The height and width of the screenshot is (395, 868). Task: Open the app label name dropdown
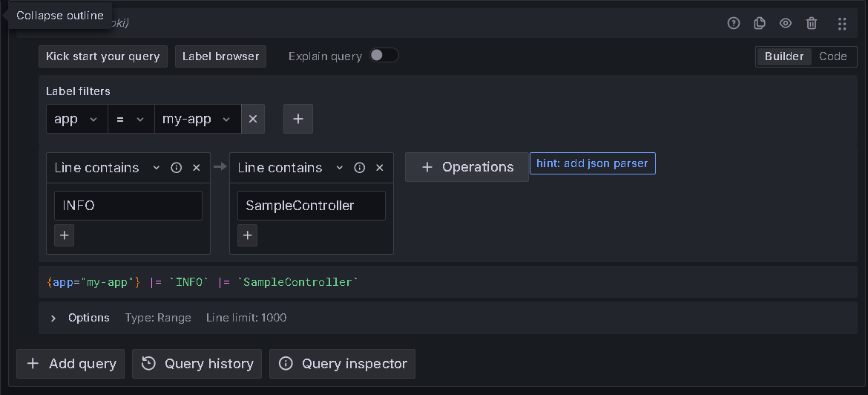pyautogui.click(x=76, y=119)
